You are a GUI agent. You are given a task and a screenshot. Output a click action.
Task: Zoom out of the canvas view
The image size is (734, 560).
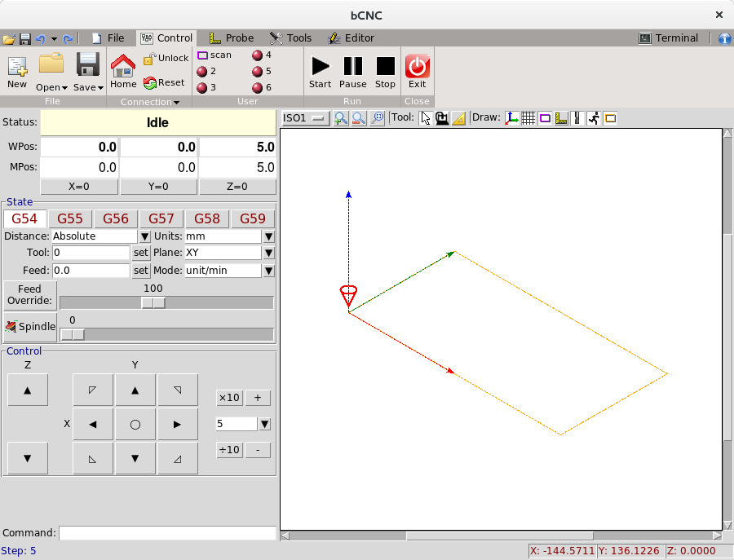click(x=359, y=118)
